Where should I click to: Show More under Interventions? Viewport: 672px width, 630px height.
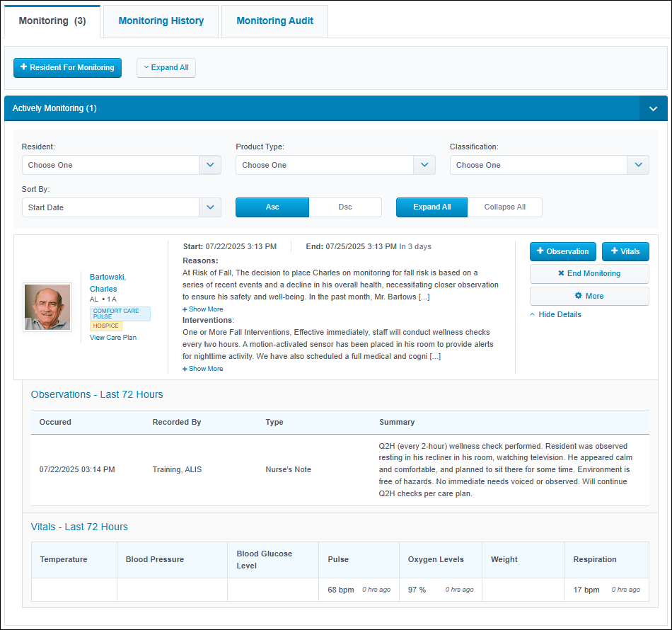click(x=203, y=369)
